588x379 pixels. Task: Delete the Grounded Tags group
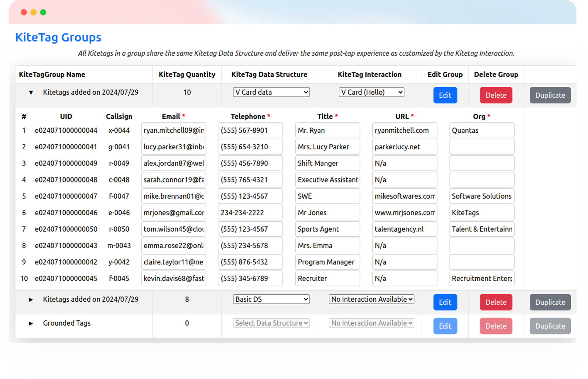click(x=496, y=326)
